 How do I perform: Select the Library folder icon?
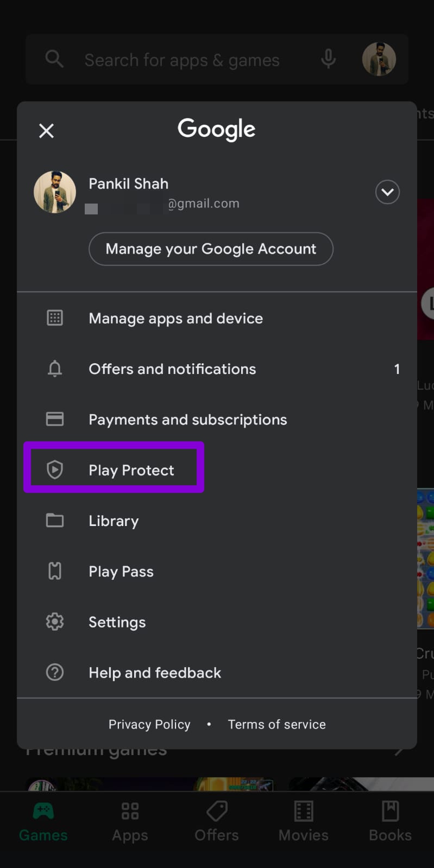click(54, 520)
